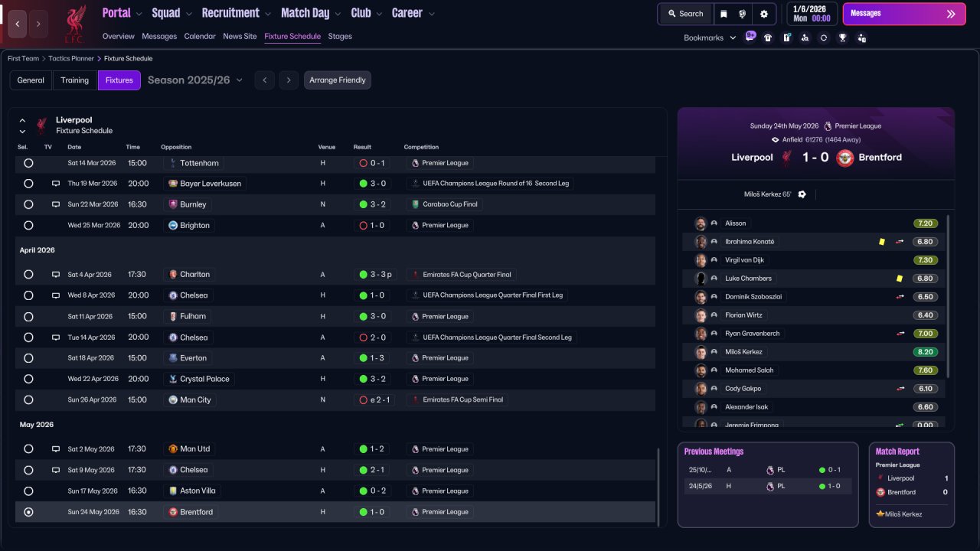The width and height of the screenshot is (980, 551).
Task: Select the Everton fixture radio button
Action: 28,358
